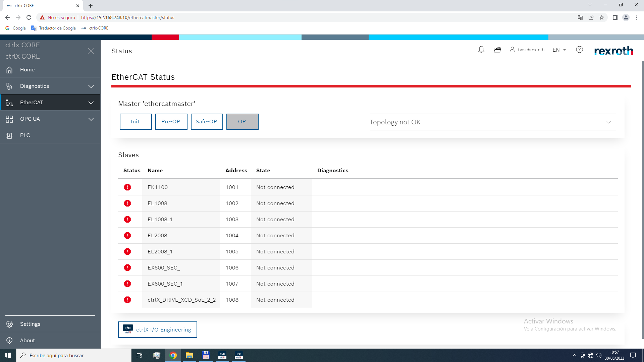Open the PLC sidebar menu item

click(x=25, y=135)
